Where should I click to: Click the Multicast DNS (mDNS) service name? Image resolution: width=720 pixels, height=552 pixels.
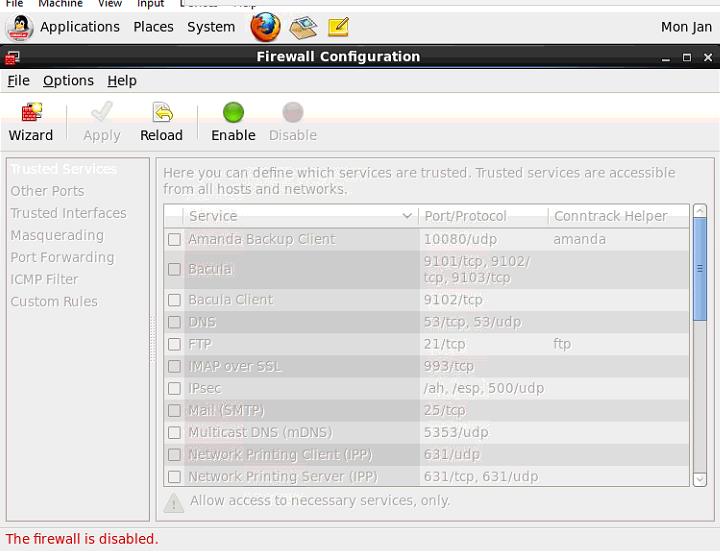[x=260, y=432]
